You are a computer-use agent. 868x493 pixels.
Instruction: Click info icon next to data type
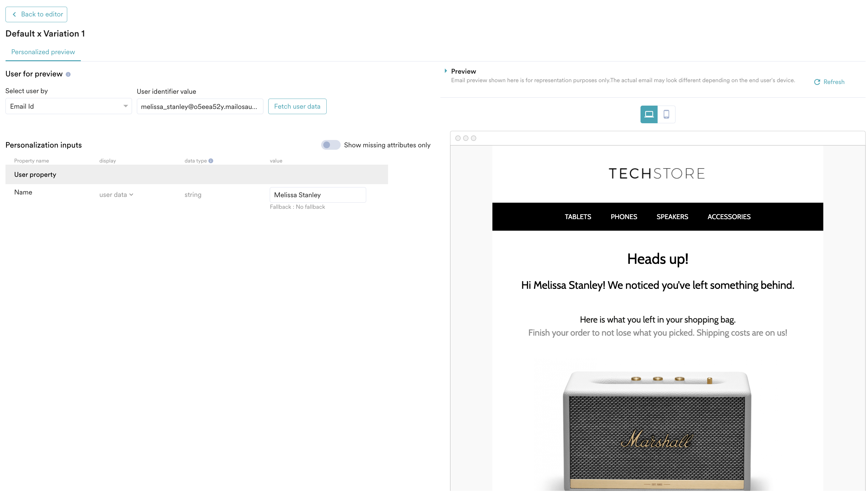pyautogui.click(x=211, y=161)
